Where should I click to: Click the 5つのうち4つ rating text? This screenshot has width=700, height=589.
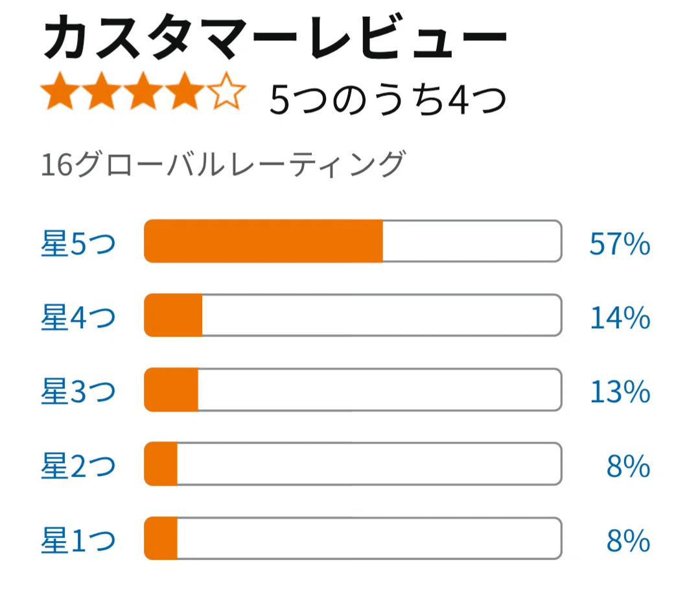pos(388,100)
